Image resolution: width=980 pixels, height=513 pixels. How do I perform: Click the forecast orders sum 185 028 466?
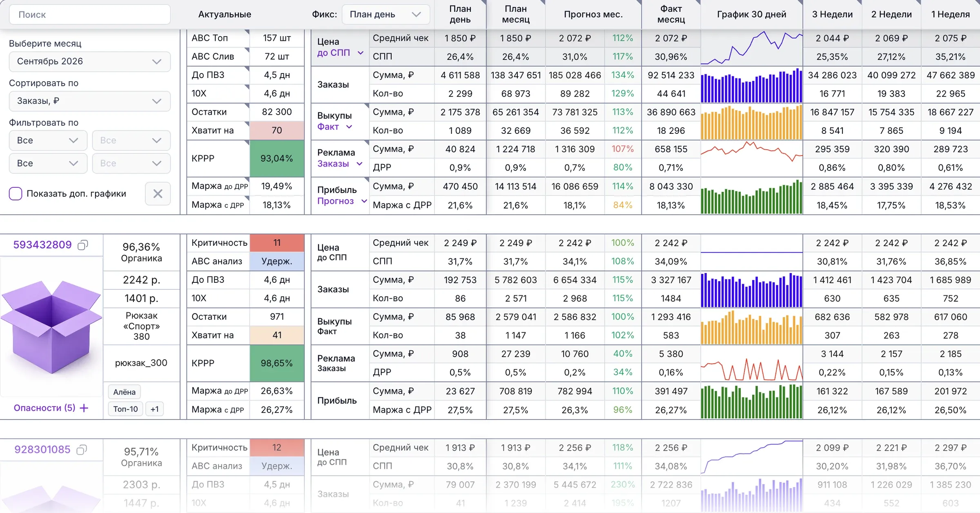(x=575, y=75)
